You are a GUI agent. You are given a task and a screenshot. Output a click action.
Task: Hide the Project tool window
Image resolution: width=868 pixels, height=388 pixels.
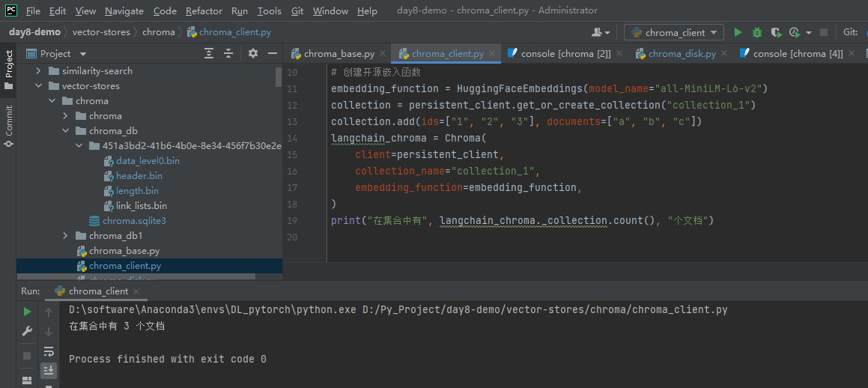tap(273, 54)
